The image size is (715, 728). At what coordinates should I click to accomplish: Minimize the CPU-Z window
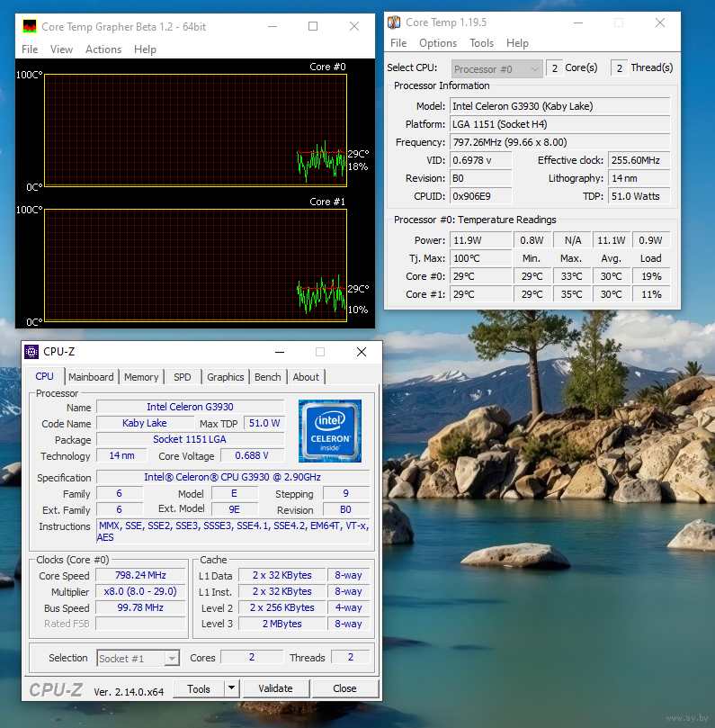pyautogui.click(x=279, y=352)
